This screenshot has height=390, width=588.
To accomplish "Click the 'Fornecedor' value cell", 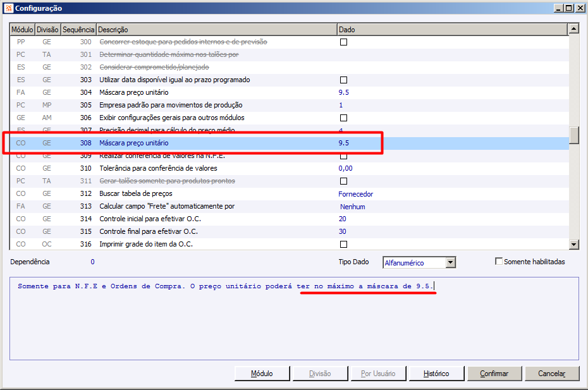I will point(355,194).
